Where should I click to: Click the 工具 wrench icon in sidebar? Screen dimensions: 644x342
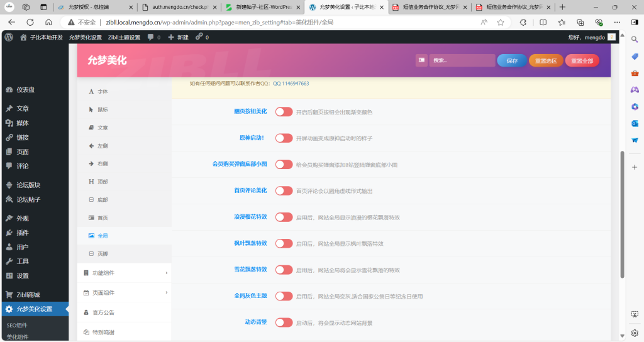9,262
